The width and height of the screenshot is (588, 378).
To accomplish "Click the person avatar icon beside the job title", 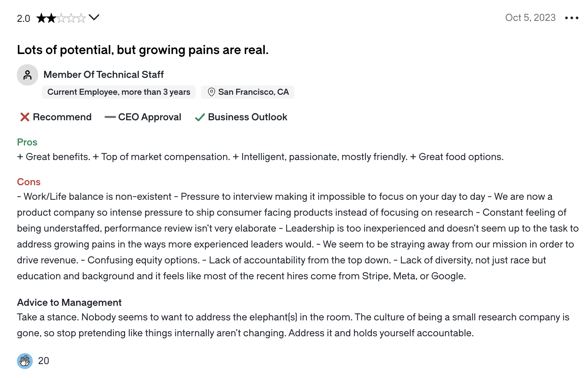I will point(27,75).
